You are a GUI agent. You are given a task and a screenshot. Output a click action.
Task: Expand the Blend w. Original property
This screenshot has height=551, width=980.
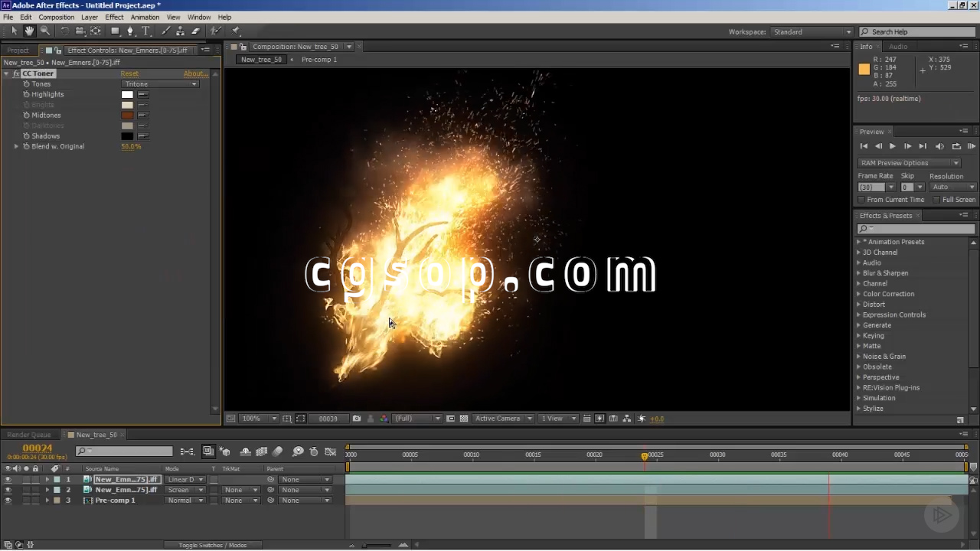pos(16,146)
